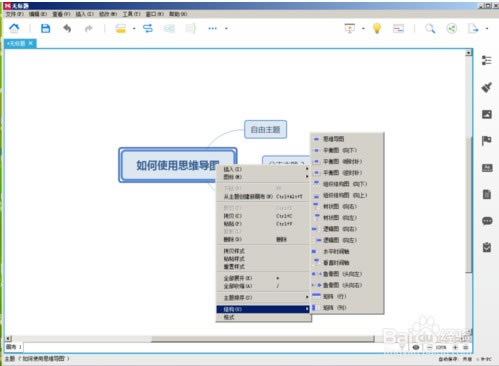This screenshot has width=499, height=366.
Task: Toggle the eye view icon near zoom
Action: coord(416,347)
